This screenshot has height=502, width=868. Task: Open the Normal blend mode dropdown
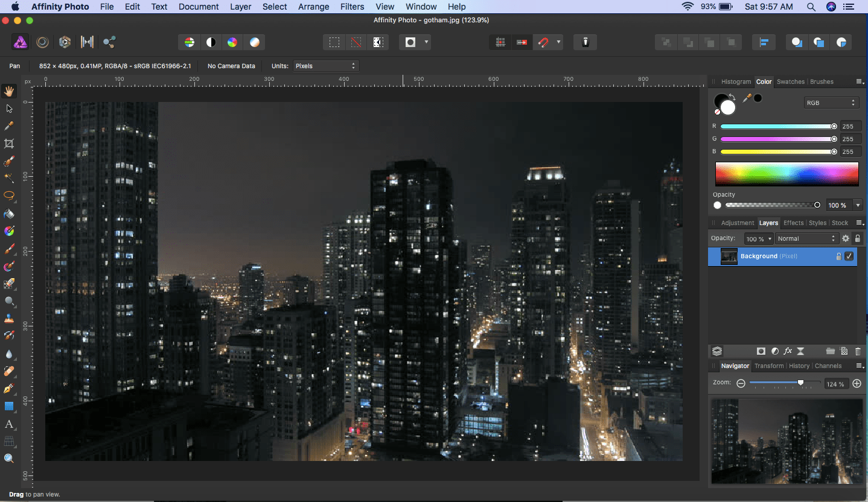point(806,239)
